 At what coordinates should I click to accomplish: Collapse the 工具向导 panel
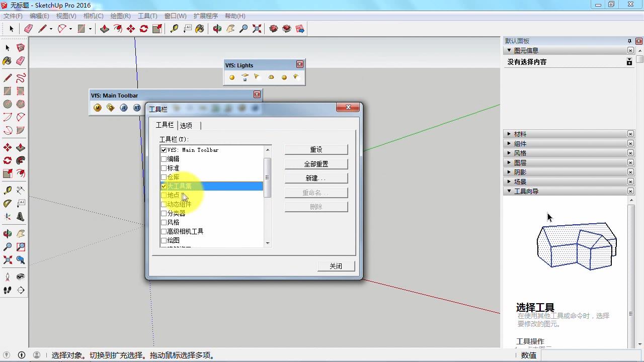[x=509, y=191]
